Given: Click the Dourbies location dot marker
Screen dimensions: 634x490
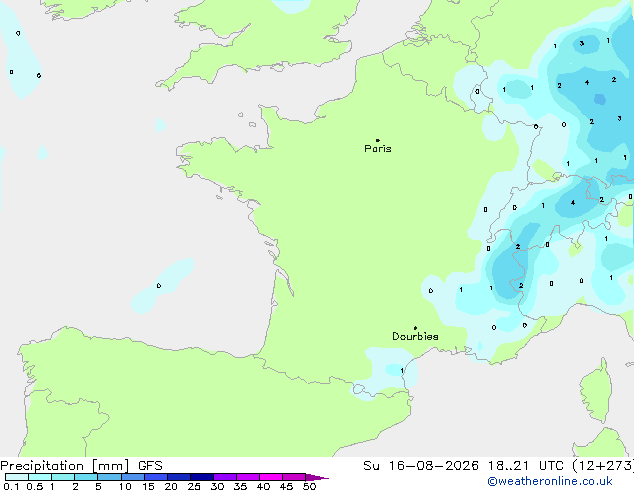Looking at the screenshot, I should (x=415, y=328).
